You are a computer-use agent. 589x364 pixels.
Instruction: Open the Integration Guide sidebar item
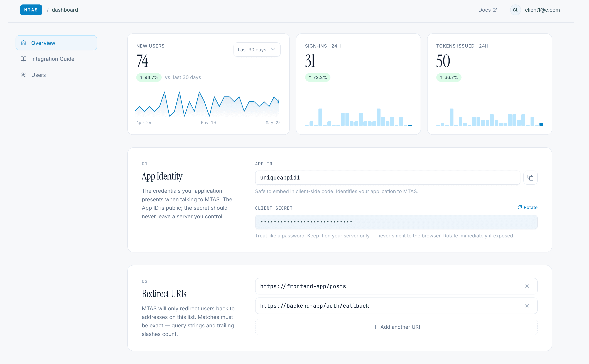pyautogui.click(x=56, y=59)
